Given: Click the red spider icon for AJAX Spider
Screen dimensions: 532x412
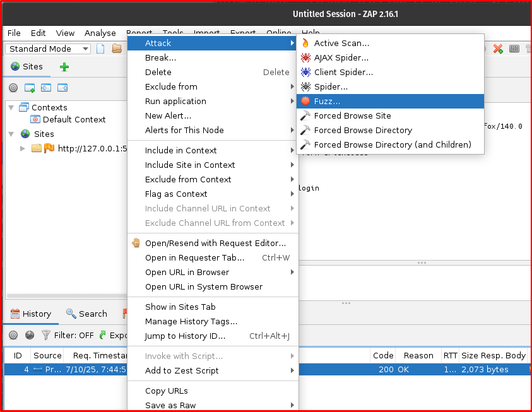Looking at the screenshot, I should pyautogui.click(x=305, y=57).
